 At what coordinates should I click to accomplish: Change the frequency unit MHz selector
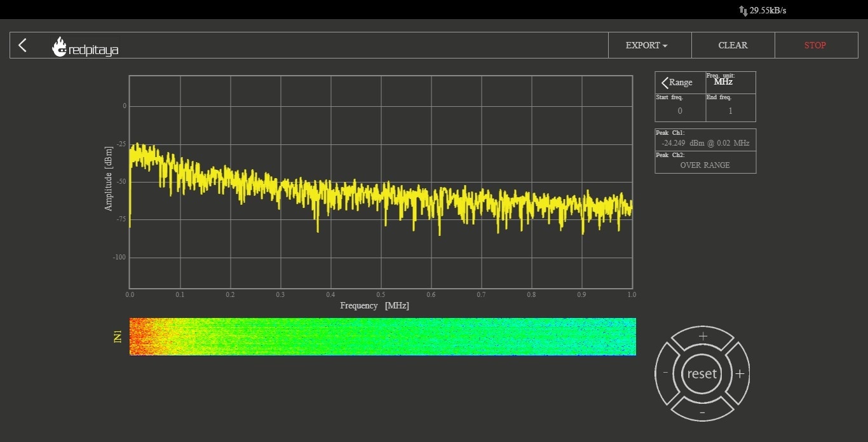(723, 82)
